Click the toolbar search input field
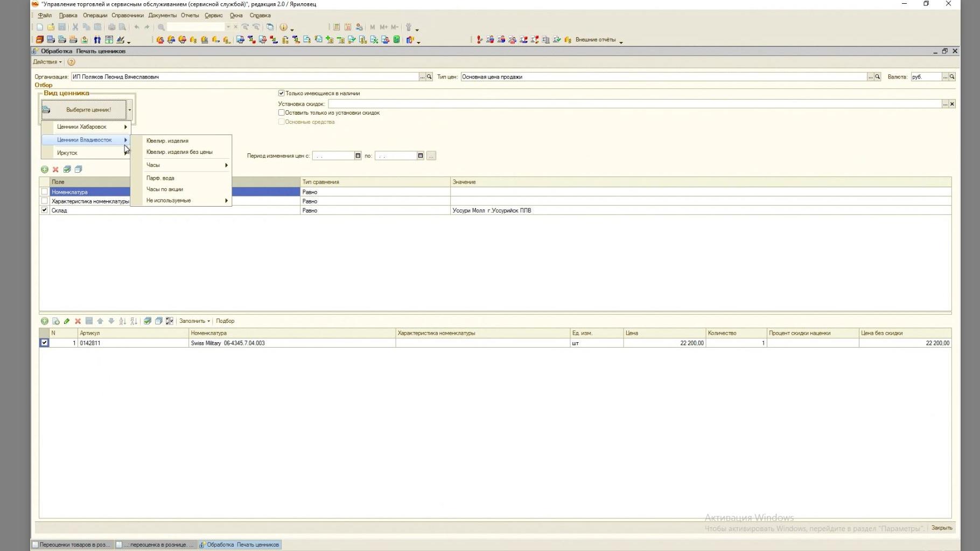The width and height of the screenshot is (980, 551). point(195,27)
